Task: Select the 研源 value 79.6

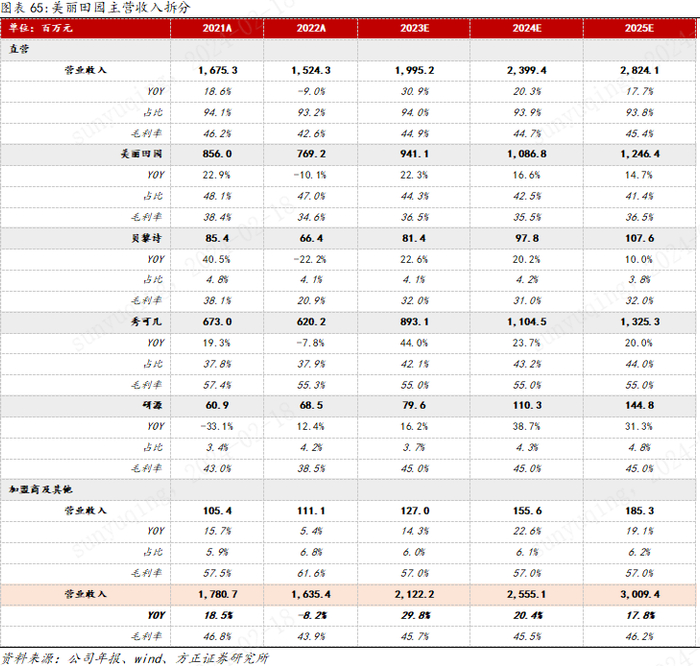Action: [414, 405]
